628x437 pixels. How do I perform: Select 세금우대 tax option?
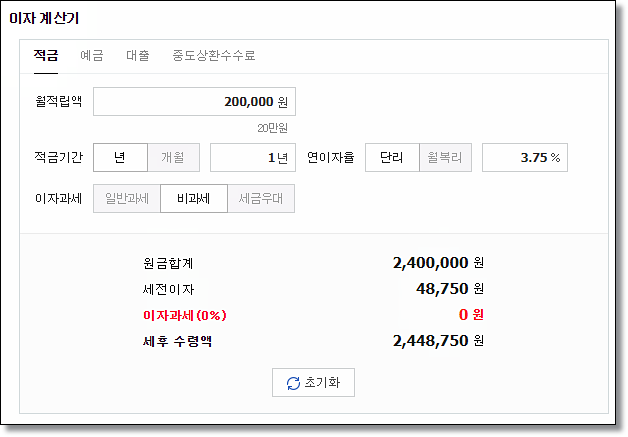pyautogui.click(x=261, y=198)
